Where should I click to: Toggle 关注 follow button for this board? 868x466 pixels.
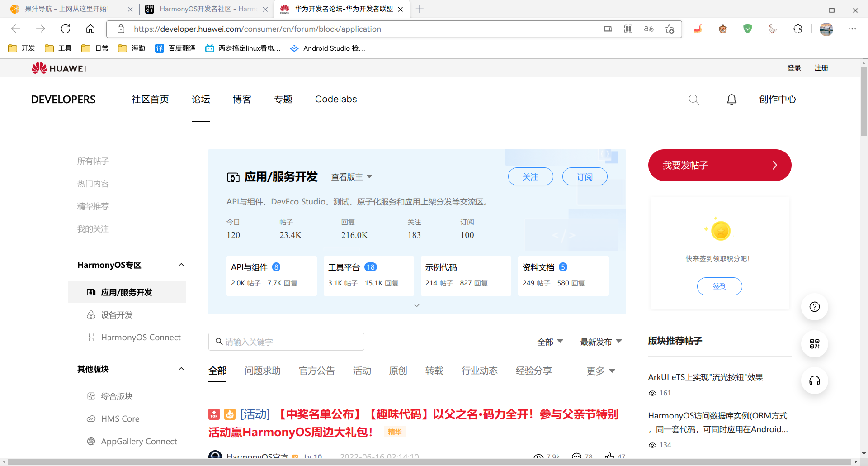pos(530,177)
